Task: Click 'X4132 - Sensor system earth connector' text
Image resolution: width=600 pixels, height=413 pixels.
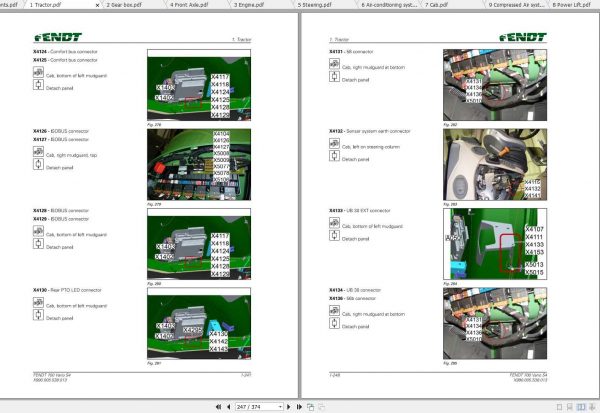Action: [370, 131]
